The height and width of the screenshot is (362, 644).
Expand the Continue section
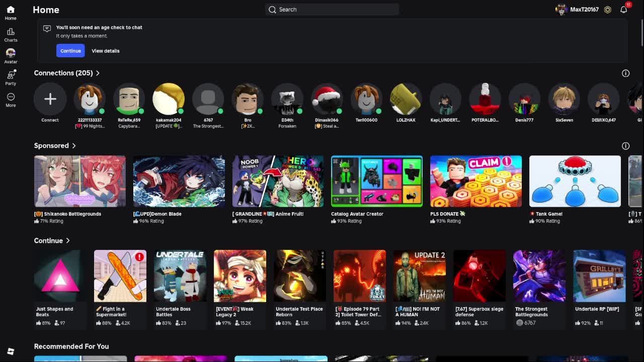pyautogui.click(x=52, y=241)
